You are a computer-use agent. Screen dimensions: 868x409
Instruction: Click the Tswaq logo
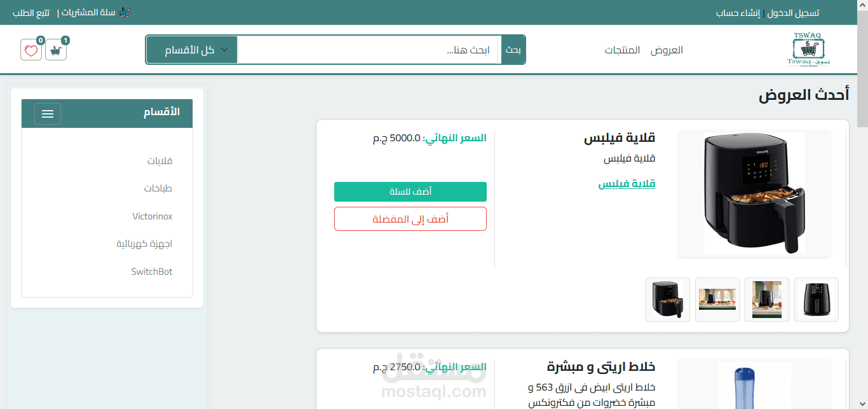(808, 50)
